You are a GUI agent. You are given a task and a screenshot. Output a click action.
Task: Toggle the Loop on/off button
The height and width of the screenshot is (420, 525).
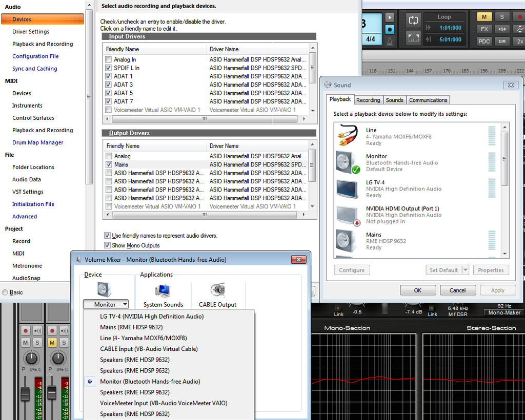tap(414, 20)
